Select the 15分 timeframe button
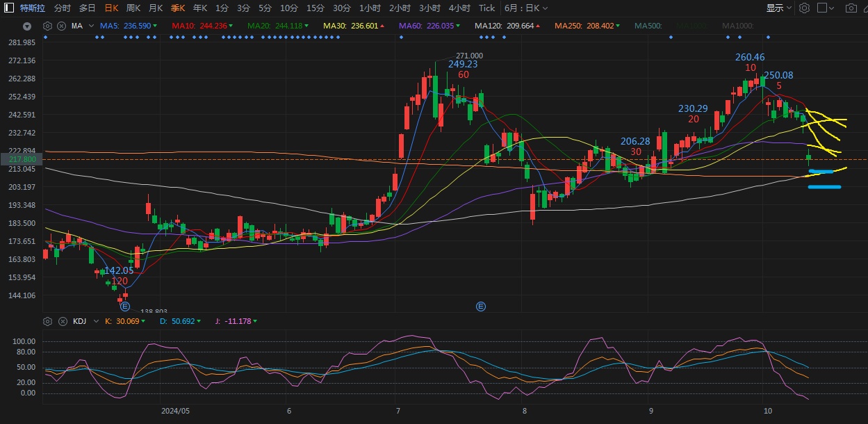868x424 pixels. (x=315, y=8)
